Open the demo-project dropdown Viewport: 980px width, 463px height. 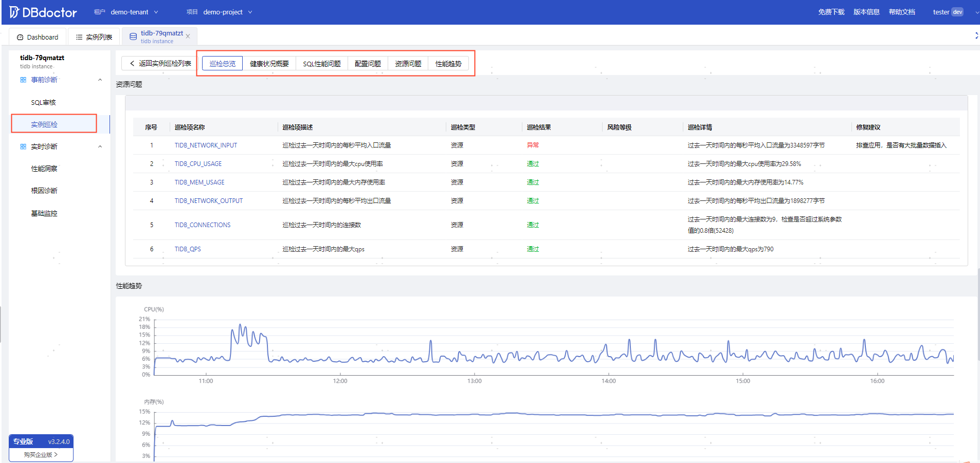coord(228,12)
